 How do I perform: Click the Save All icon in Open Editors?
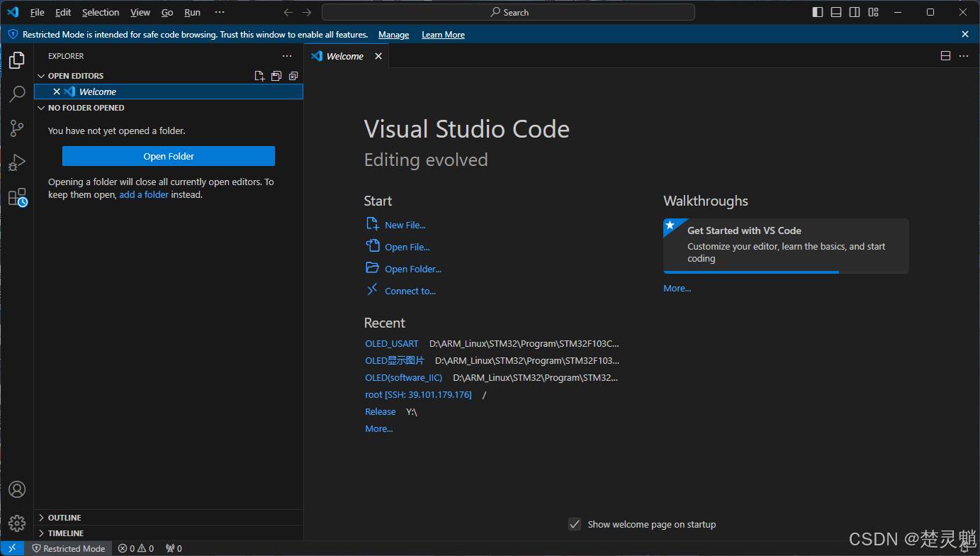click(x=276, y=76)
